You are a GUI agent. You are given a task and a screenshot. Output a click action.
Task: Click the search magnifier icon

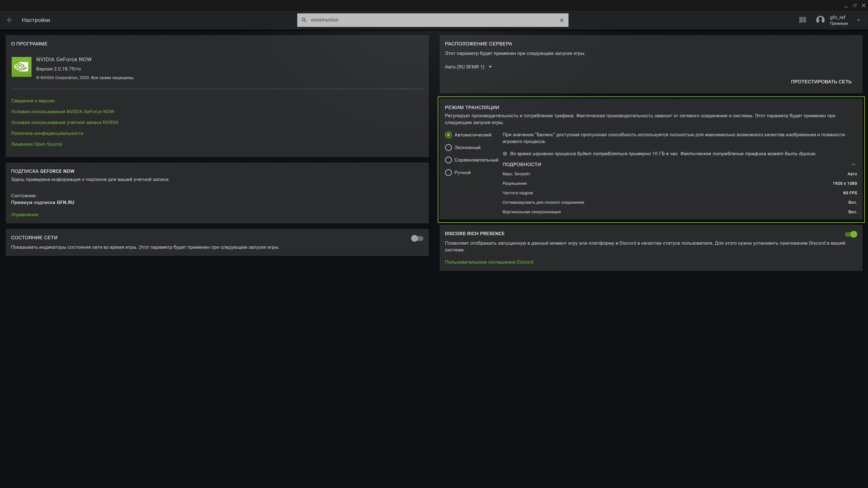click(x=304, y=20)
